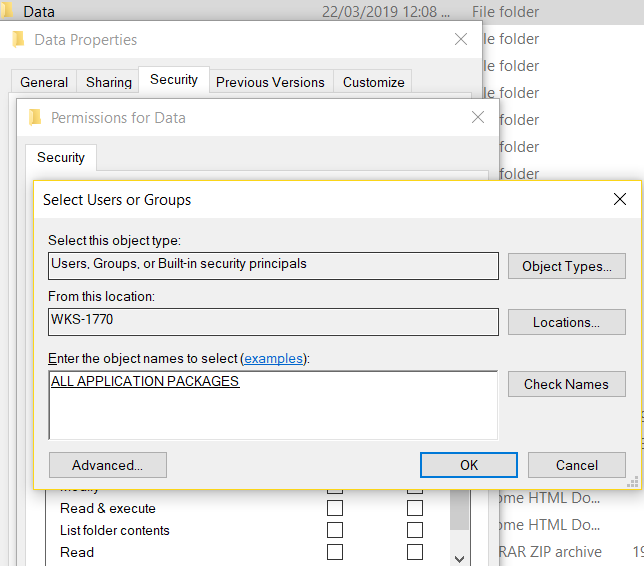
Task: Check the Allow box for Read permission
Action: tap(335, 552)
